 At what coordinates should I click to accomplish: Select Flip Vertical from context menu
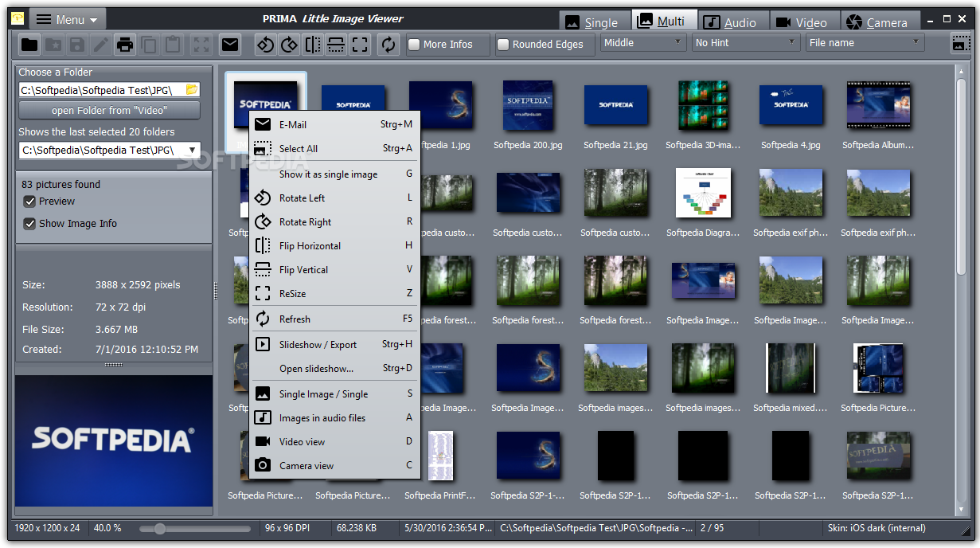tap(334, 269)
